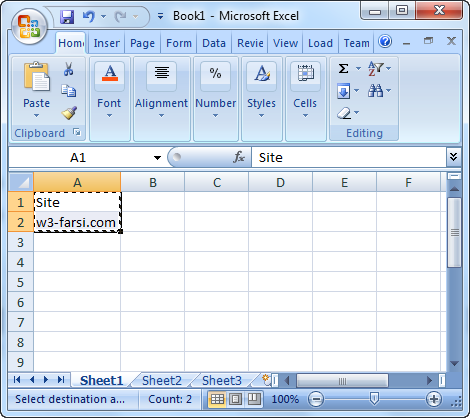This screenshot has width=470, height=418.
Task: Click the Select All corner triangle
Action: [21, 182]
